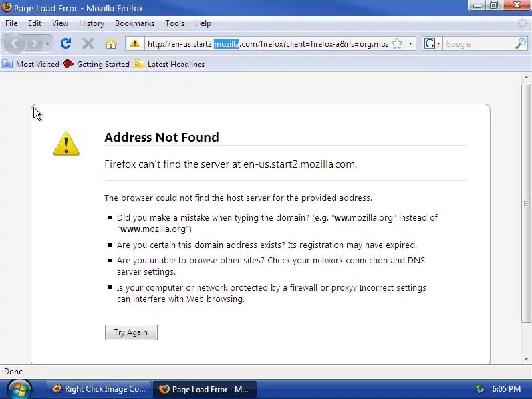Open the Getting Started bookmark
This screenshot has height=399, width=532.
[x=96, y=64]
